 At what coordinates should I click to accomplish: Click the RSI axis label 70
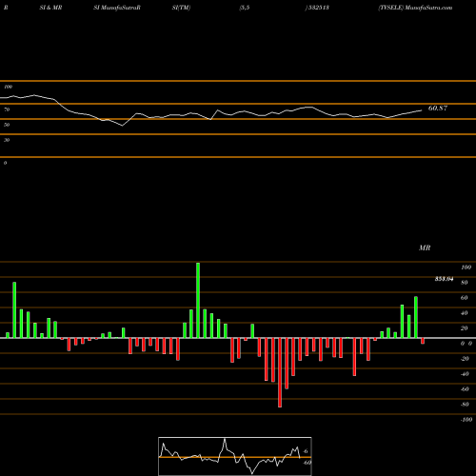(x=7, y=109)
